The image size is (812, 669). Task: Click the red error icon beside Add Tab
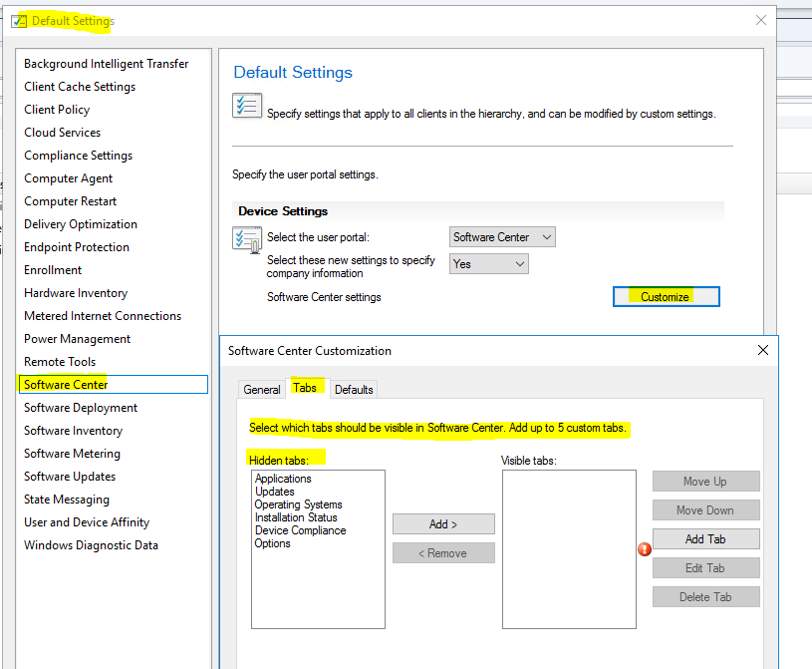click(x=645, y=548)
